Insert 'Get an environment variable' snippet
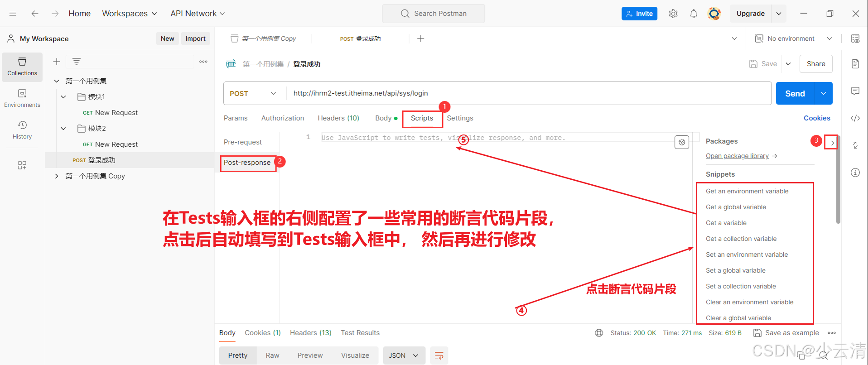 (x=747, y=191)
